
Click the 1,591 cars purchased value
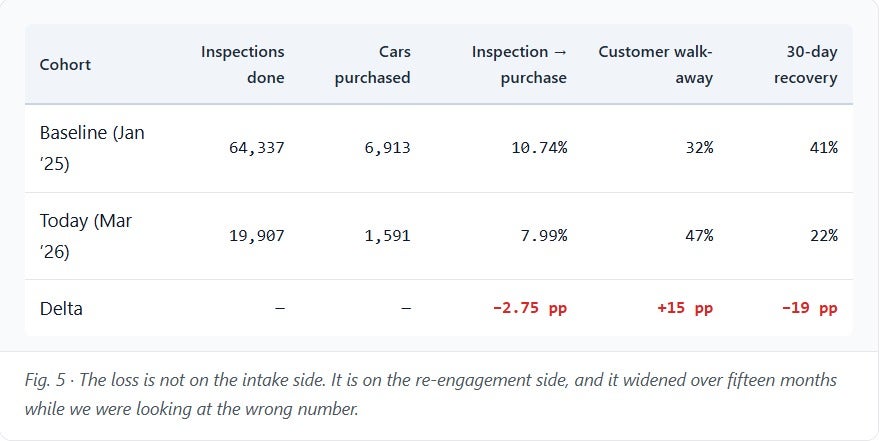pos(388,236)
